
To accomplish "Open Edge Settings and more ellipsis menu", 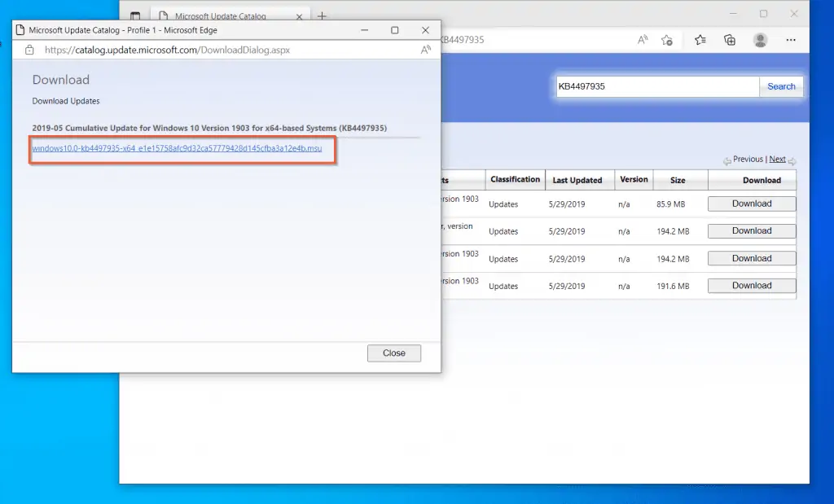I will 791,40.
